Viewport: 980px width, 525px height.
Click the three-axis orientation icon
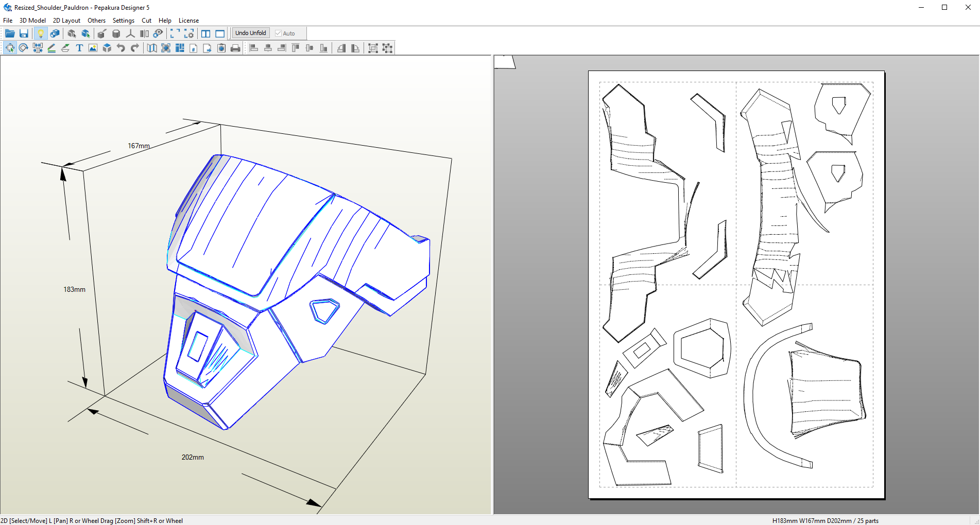tap(130, 33)
